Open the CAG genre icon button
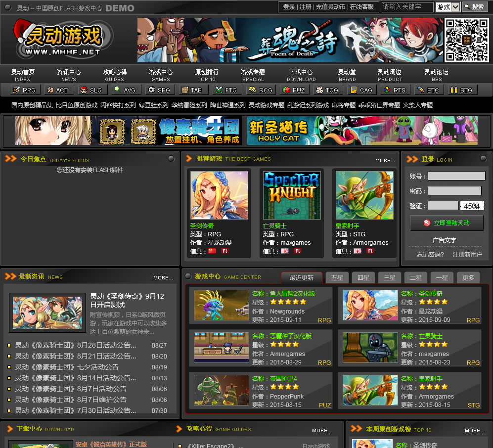Image resolution: width=493 pixels, height=448 pixels. click(x=362, y=90)
